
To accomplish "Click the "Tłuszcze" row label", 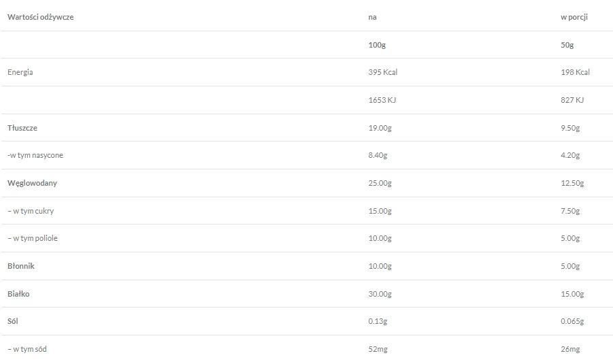I will 21,127.
